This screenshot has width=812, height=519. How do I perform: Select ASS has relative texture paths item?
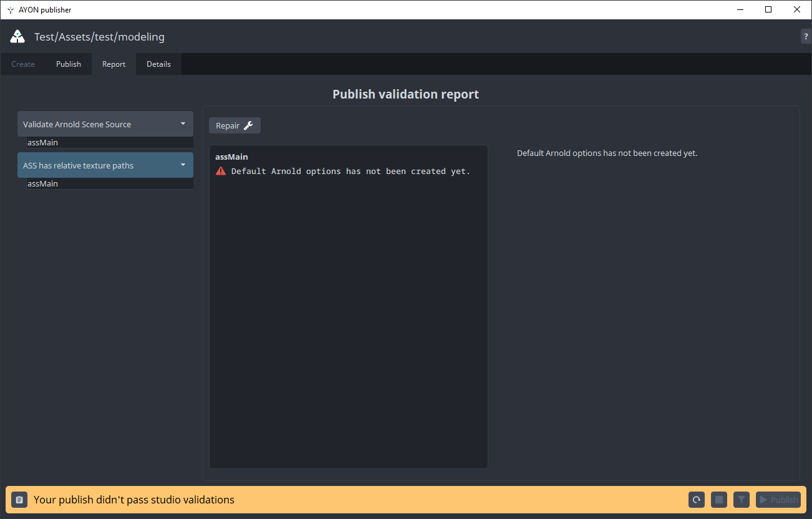point(105,165)
